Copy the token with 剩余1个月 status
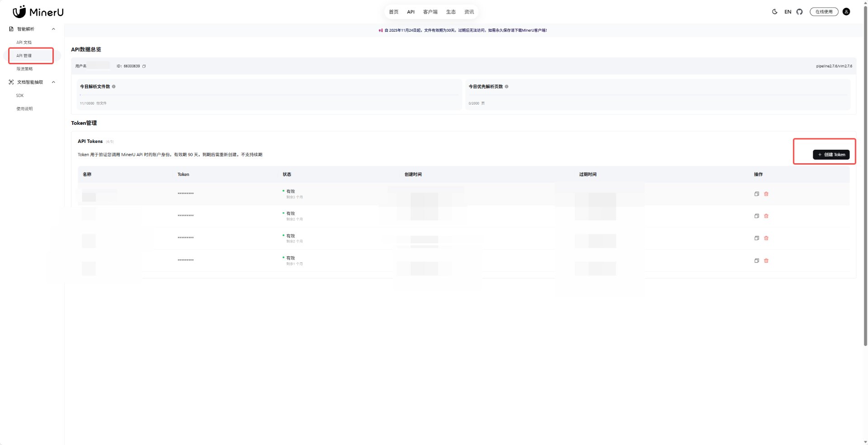868x445 pixels. [756, 260]
